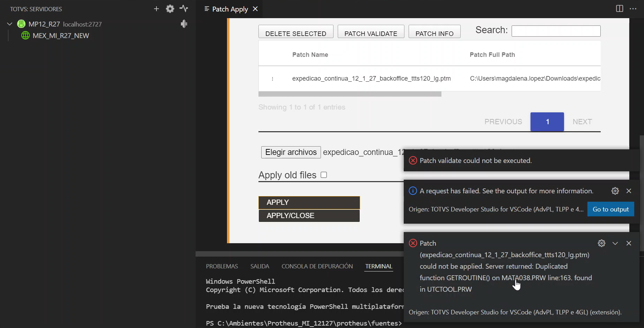644x328 pixels.
Task: Open the PROBLEMAS panel tab
Action: [x=222, y=266]
